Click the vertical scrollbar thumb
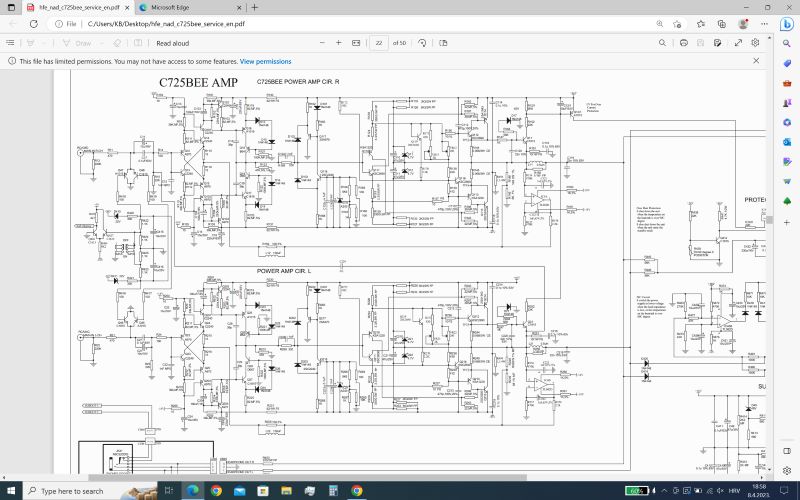 [769, 220]
